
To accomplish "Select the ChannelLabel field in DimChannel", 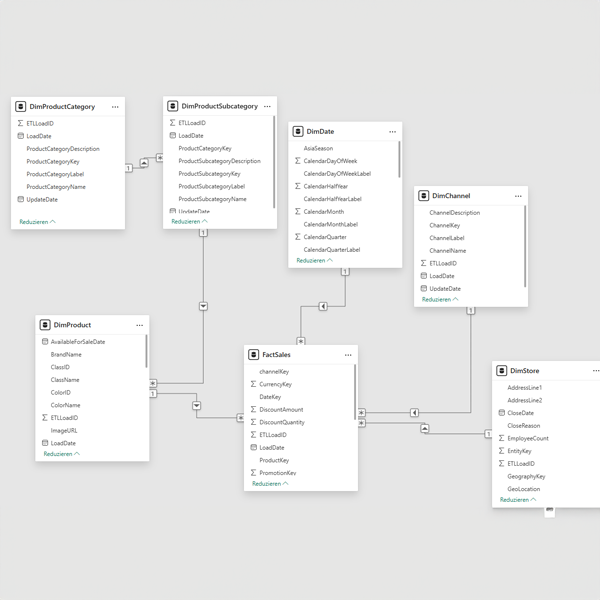I will click(x=446, y=238).
